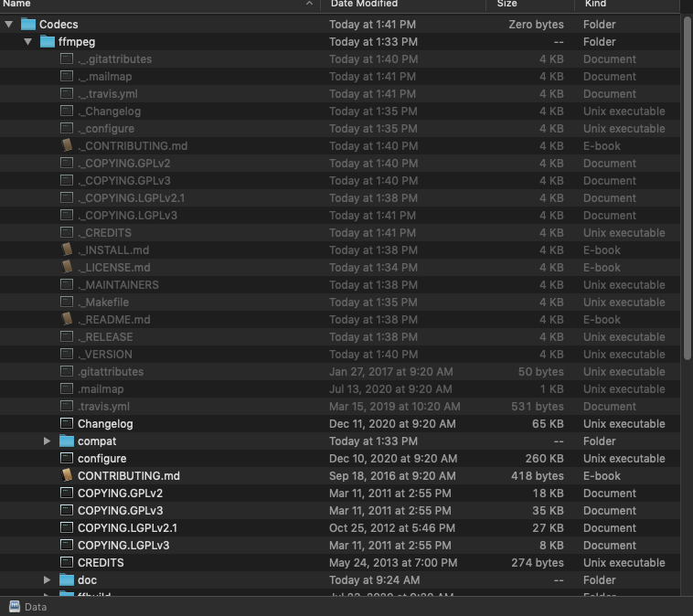Viewport: 693px width, 616px height.
Task: Click 'Today at 9:24 AM' date of doc
Action: [x=374, y=580]
